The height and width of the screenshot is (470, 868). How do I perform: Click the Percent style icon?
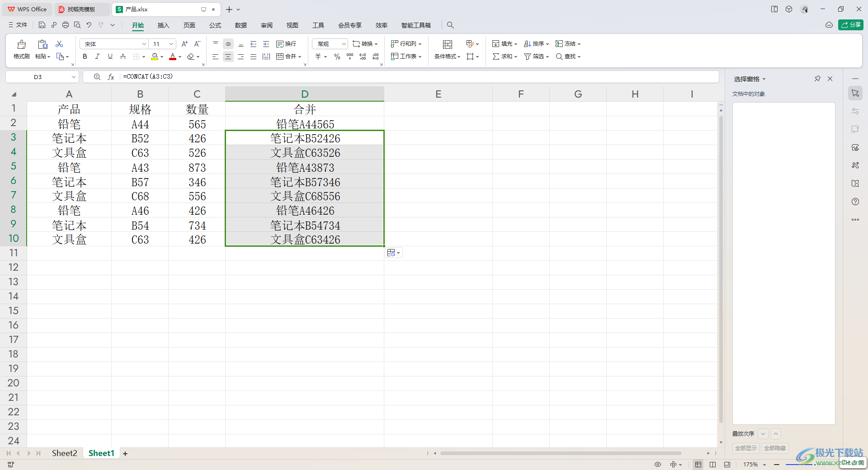click(337, 56)
